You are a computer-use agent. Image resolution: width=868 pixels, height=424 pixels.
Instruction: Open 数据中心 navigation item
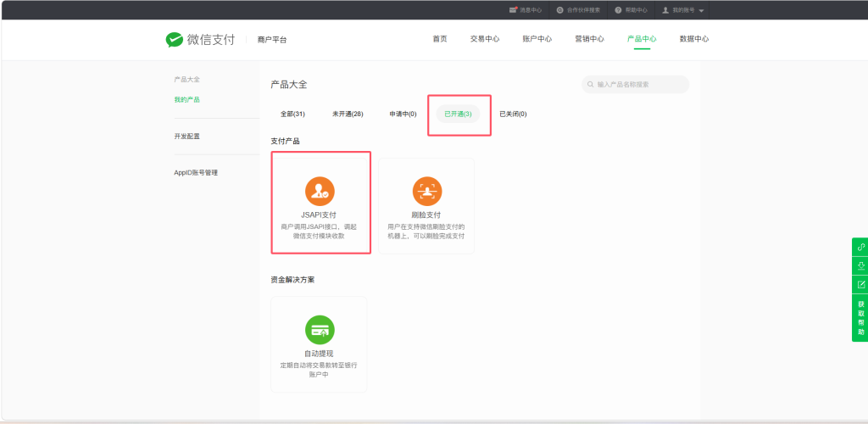(694, 39)
